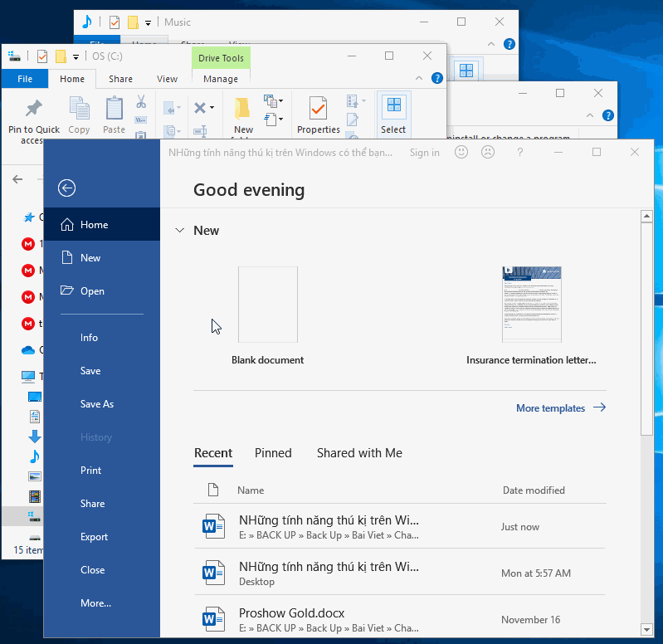This screenshot has width=663, height=644.
Task: Select New in Word sidebar
Action: [102, 257]
